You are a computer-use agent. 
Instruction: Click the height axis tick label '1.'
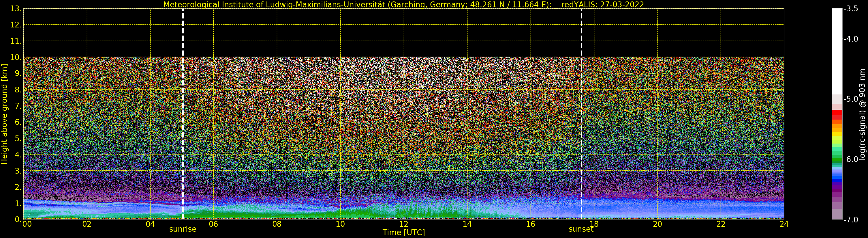18,203
